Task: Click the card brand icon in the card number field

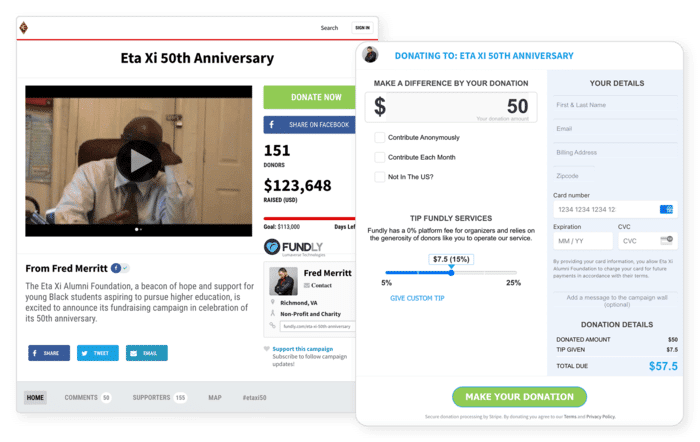Action: pos(666,209)
